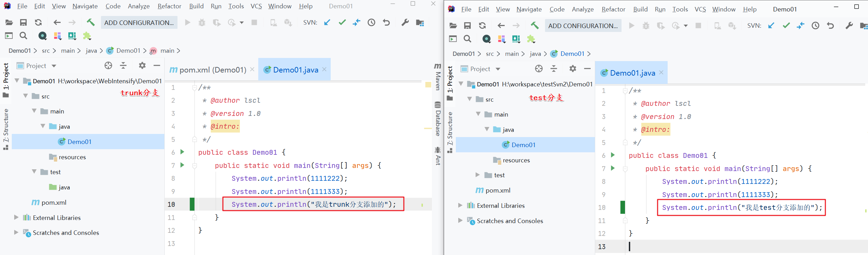Click Locate target crosshair in left Project panel
This screenshot has height=255, width=868.
point(108,66)
